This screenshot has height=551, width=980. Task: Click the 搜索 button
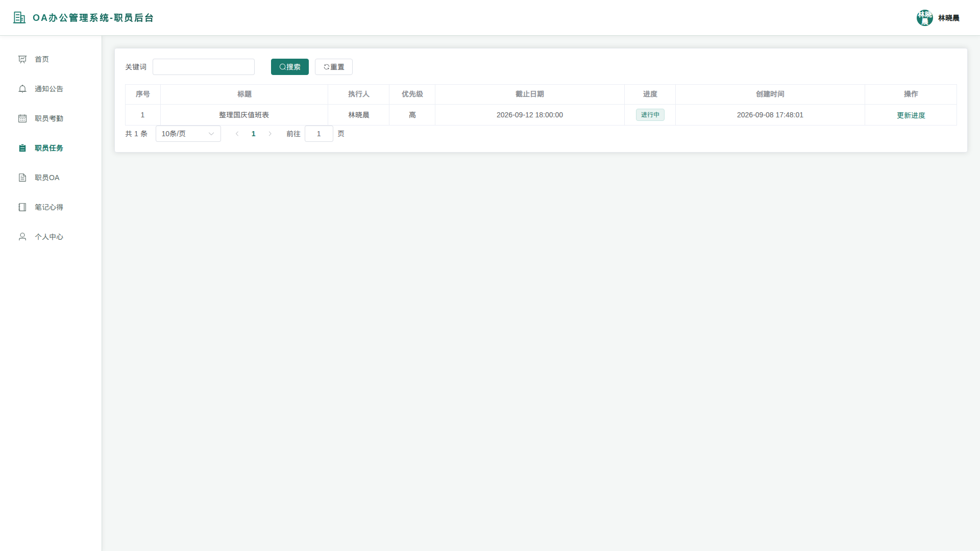click(x=290, y=67)
